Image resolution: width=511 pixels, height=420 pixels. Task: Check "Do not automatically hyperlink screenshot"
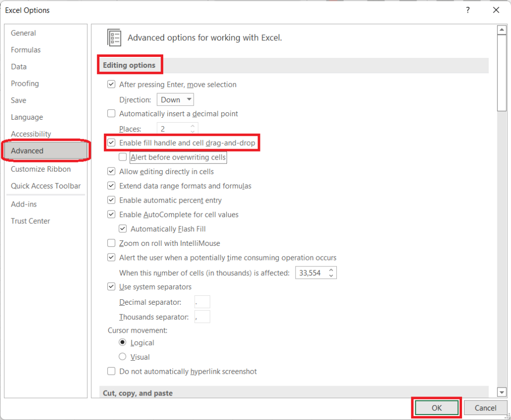click(x=111, y=371)
